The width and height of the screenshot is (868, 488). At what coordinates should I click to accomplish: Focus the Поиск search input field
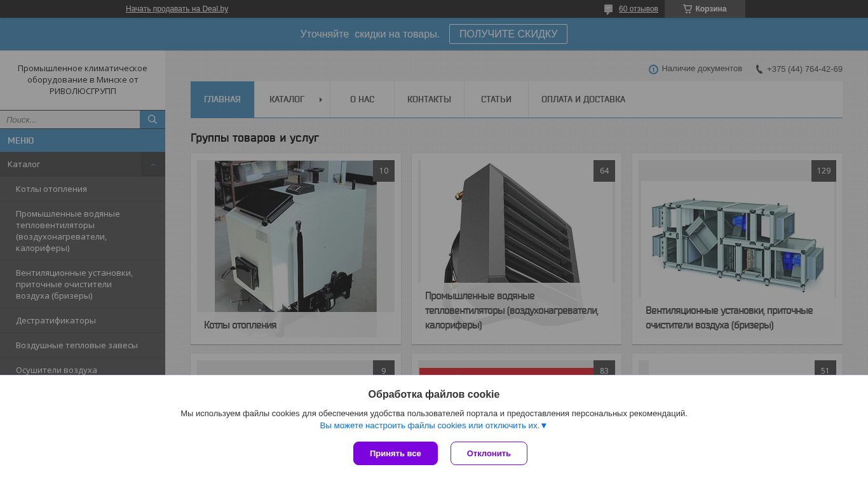click(x=70, y=119)
